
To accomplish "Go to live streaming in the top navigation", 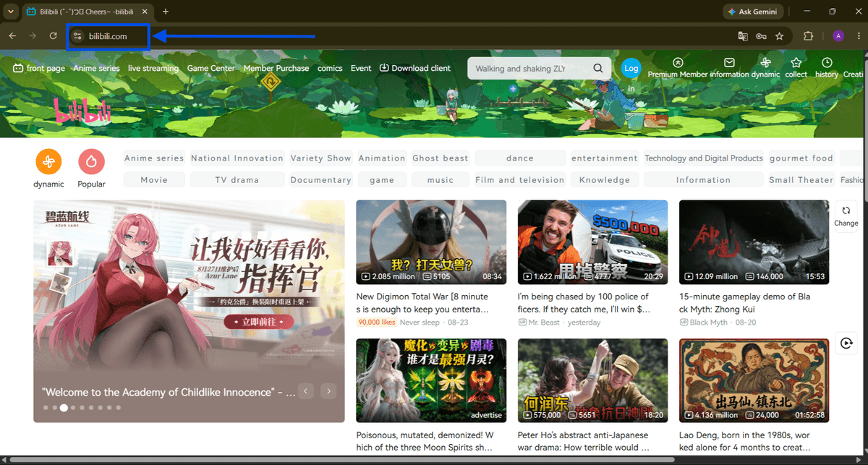I will 153,68.
